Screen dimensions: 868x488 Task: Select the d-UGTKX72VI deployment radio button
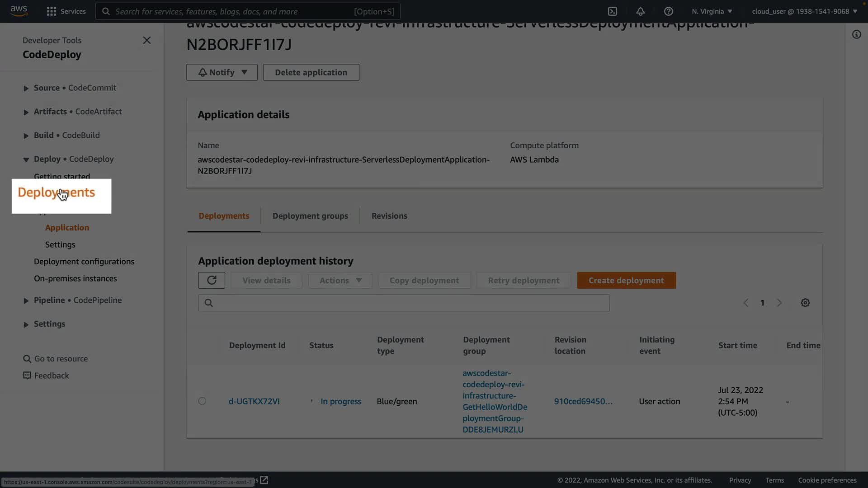click(x=202, y=401)
